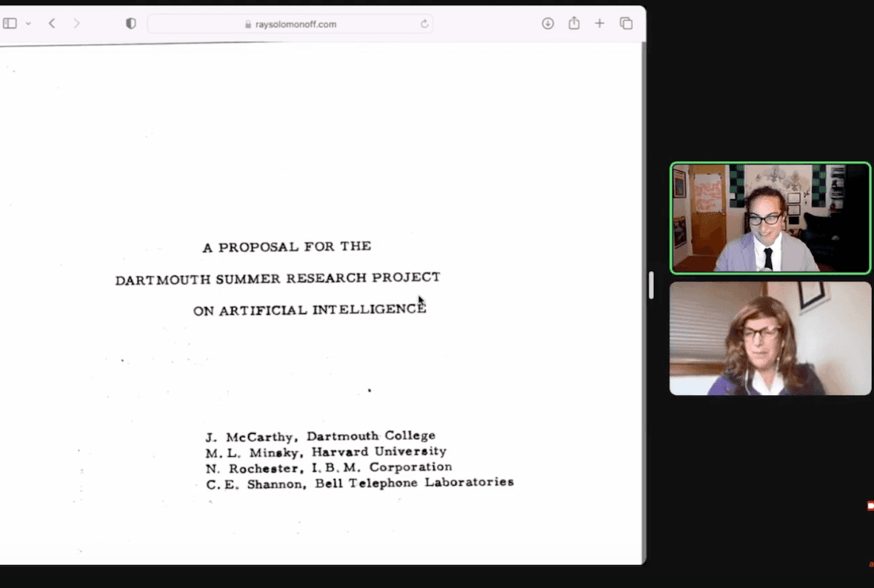The width and height of the screenshot is (874, 588).
Task: Click the raysolomonoff.com address bar
Action: pos(290,24)
